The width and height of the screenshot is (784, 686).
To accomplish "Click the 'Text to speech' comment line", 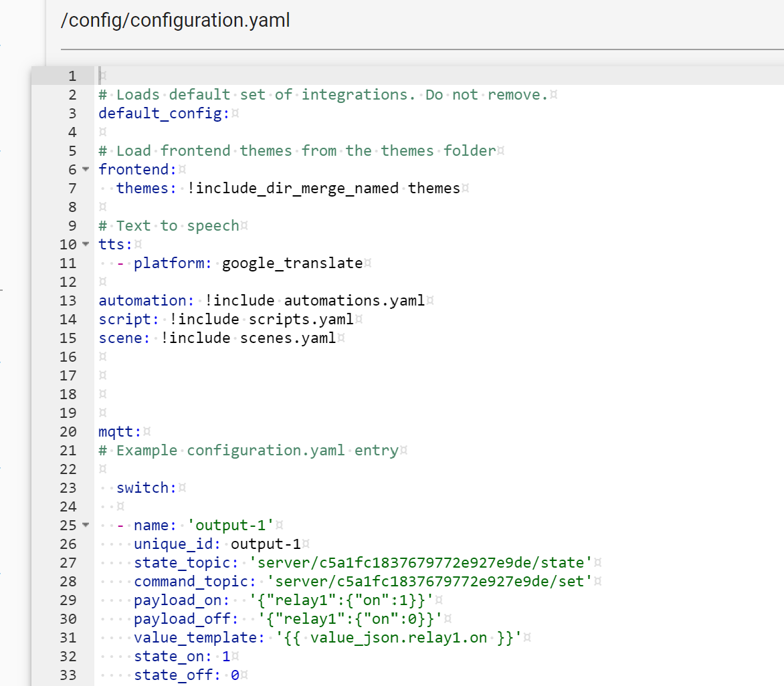I will [x=177, y=226].
